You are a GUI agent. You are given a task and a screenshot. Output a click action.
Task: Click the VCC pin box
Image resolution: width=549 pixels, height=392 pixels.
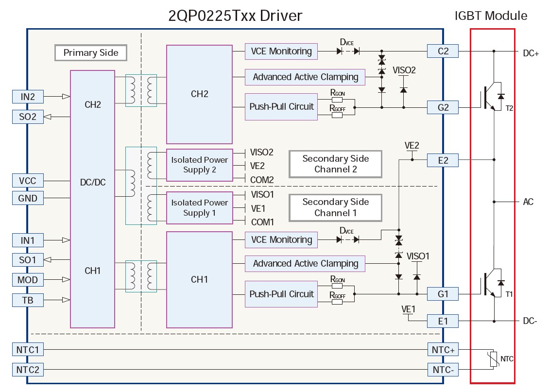pos(28,181)
